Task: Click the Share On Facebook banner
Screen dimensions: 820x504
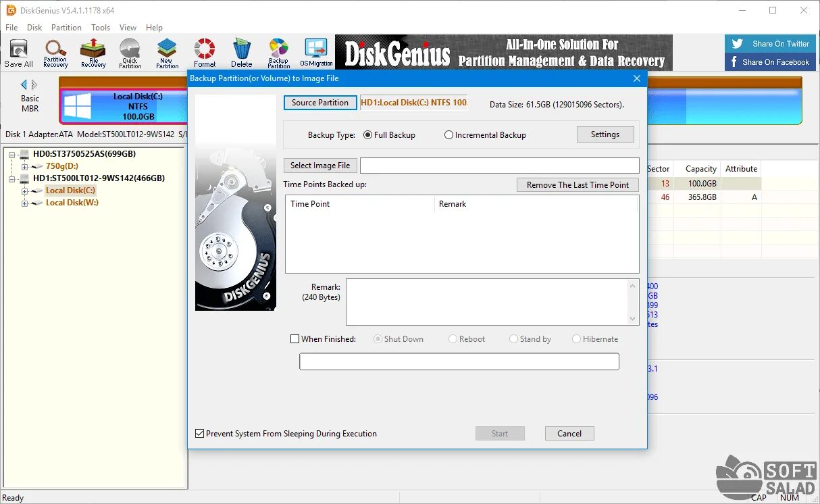Action: coord(771,61)
